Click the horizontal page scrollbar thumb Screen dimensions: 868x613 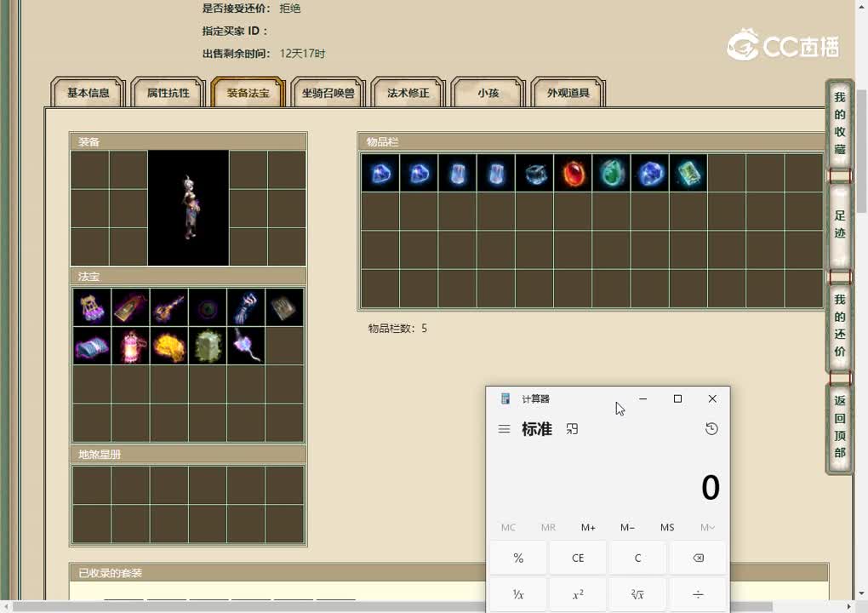coord(391,607)
